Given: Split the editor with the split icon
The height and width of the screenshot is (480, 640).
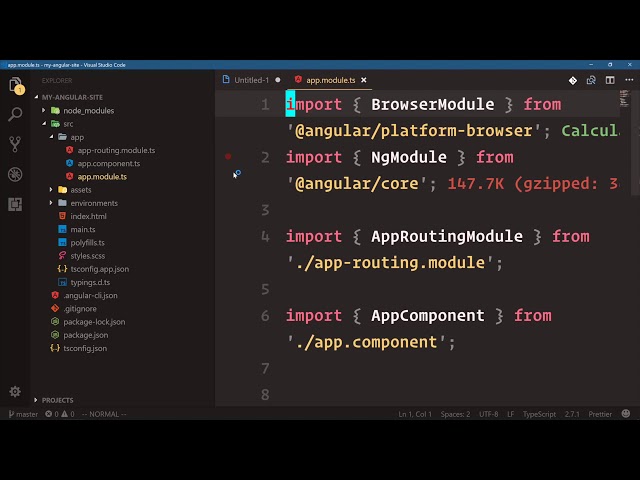Looking at the screenshot, I should (610, 80).
